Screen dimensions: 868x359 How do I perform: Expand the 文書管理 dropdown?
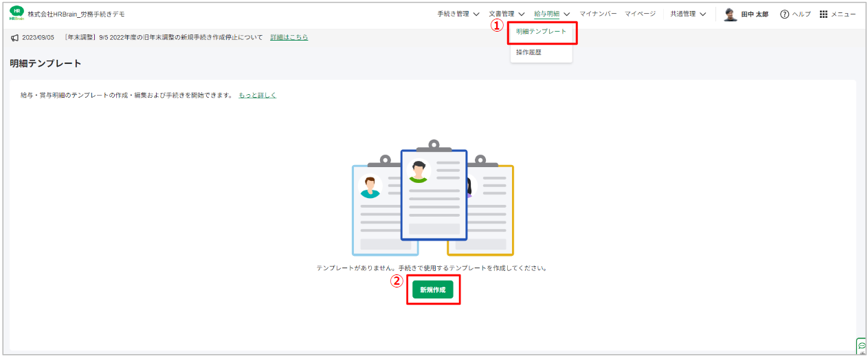point(507,14)
